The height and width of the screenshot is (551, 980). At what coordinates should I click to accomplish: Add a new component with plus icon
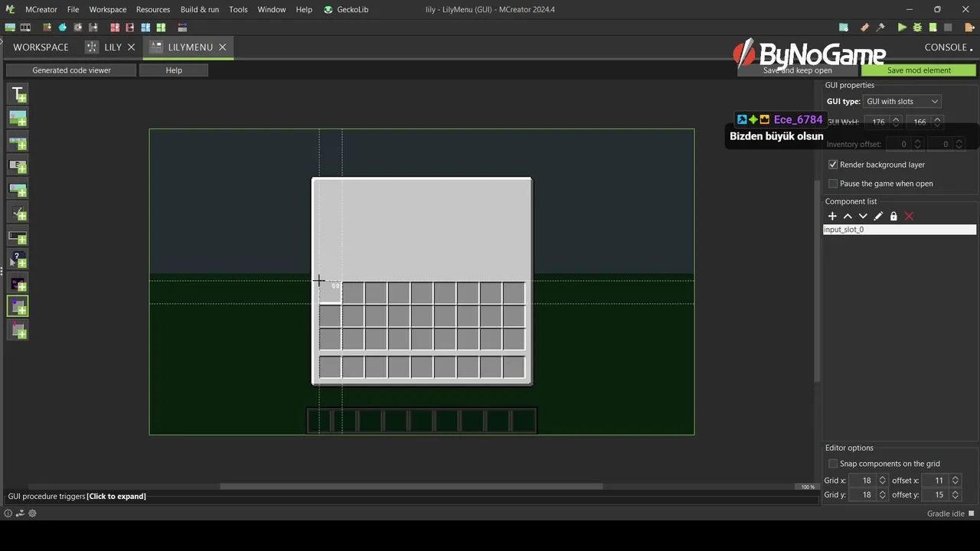(832, 217)
